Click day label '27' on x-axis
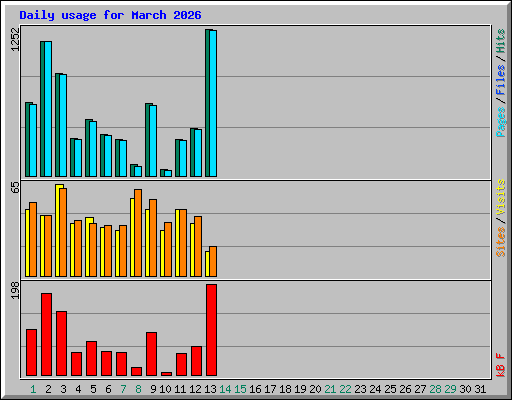 point(420,389)
